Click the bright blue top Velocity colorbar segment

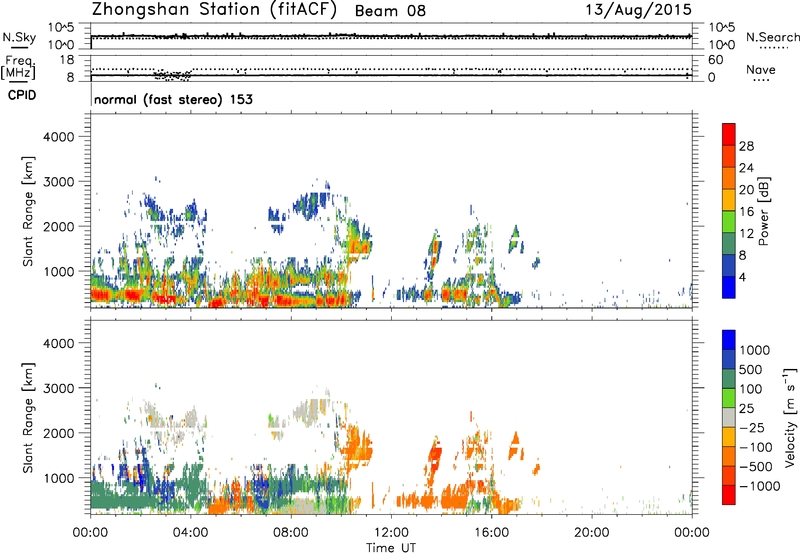click(x=729, y=340)
